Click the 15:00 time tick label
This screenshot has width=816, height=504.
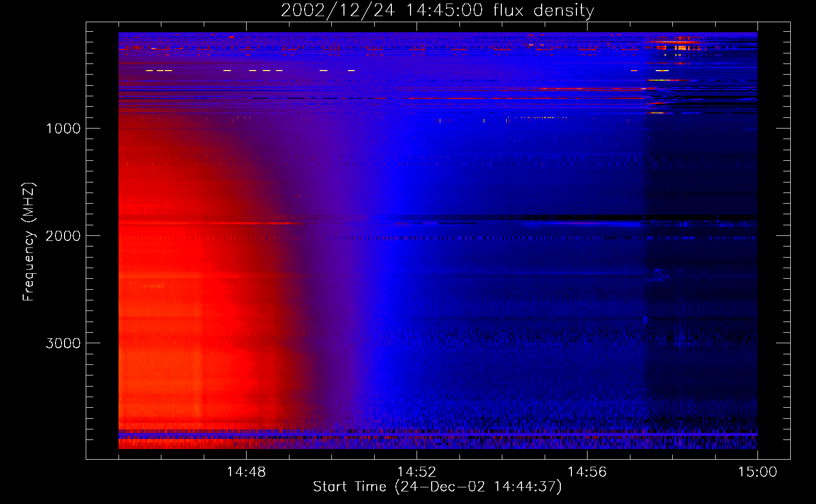[757, 472]
